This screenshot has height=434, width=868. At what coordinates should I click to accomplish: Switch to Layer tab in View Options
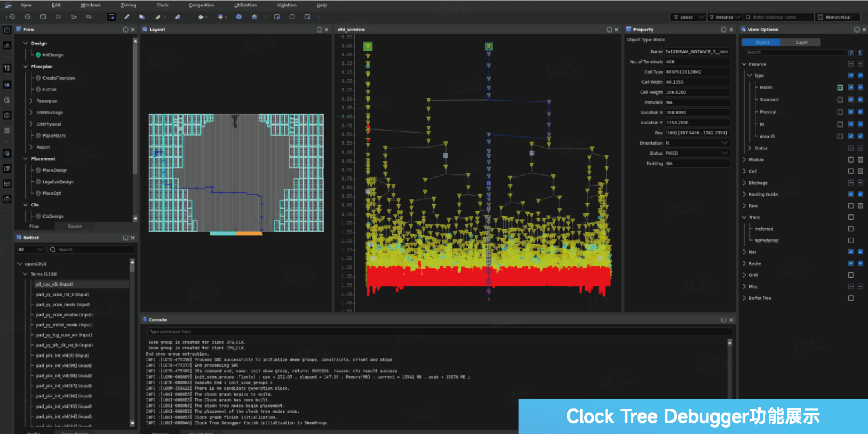click(x=801, y=42)
